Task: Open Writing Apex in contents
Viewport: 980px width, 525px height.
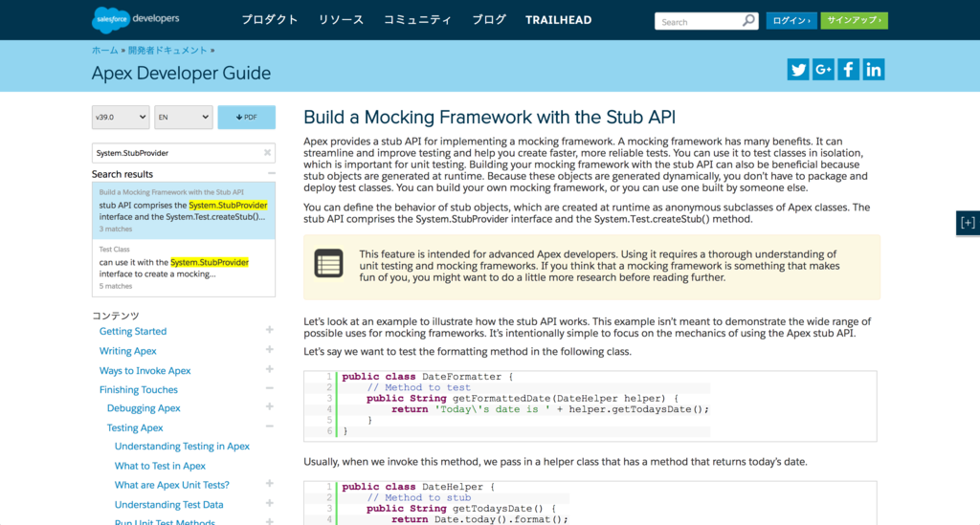Action: (x=128, y=351)
